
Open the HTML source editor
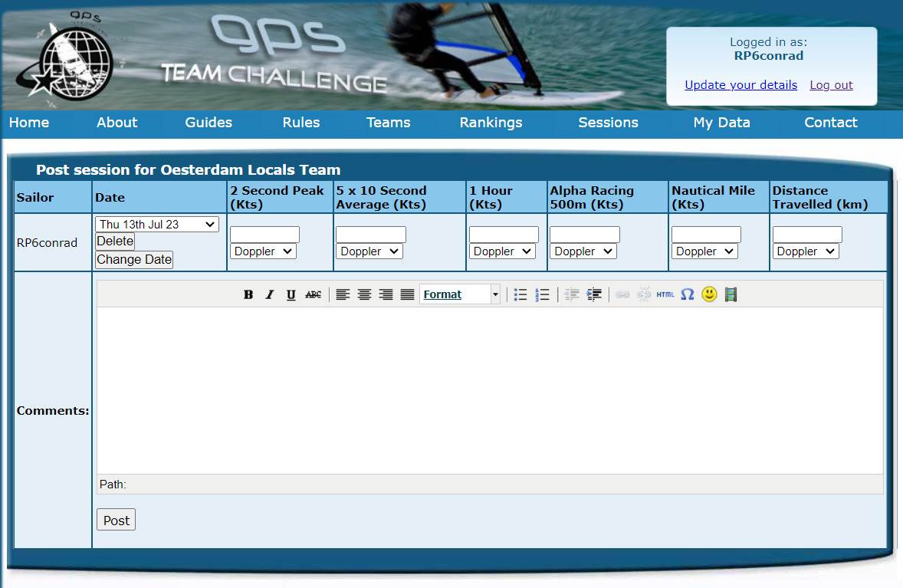pos(665,295)
